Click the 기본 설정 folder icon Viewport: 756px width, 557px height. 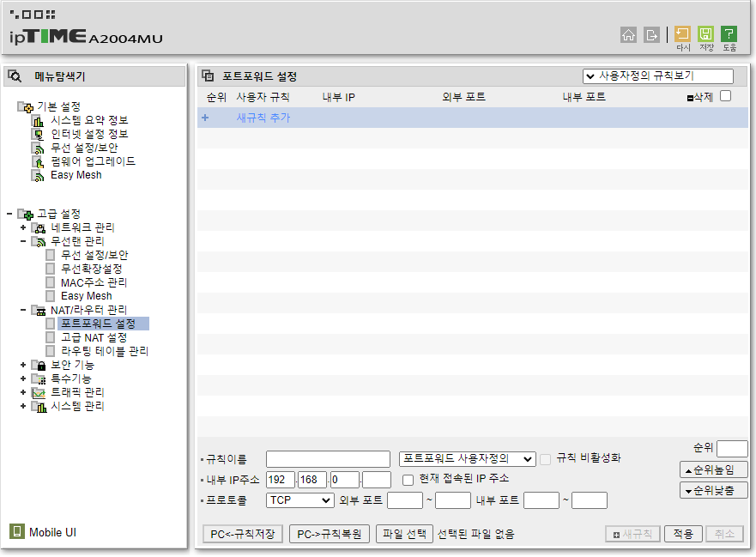[25, 106]
